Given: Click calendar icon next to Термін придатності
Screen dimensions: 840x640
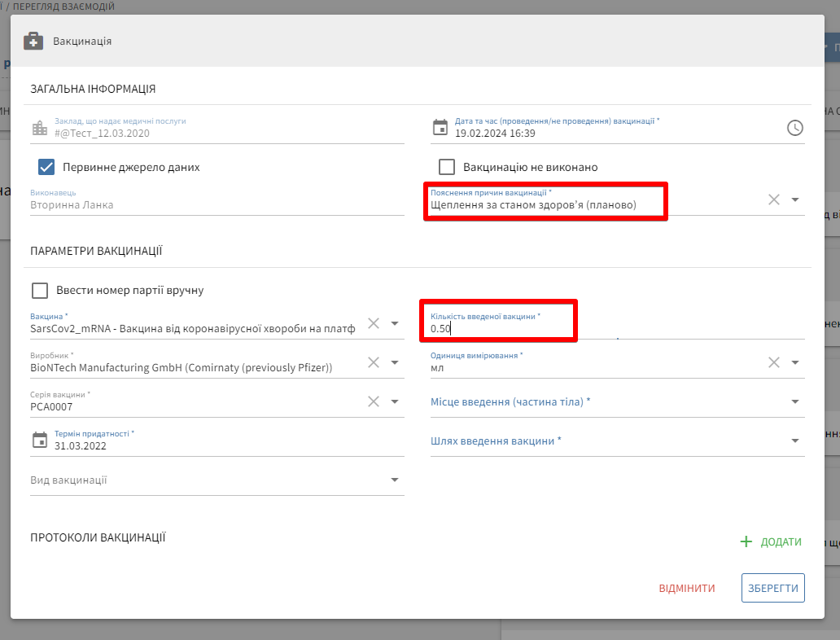Looking at the screenshot, I should [x=39, y=441].
